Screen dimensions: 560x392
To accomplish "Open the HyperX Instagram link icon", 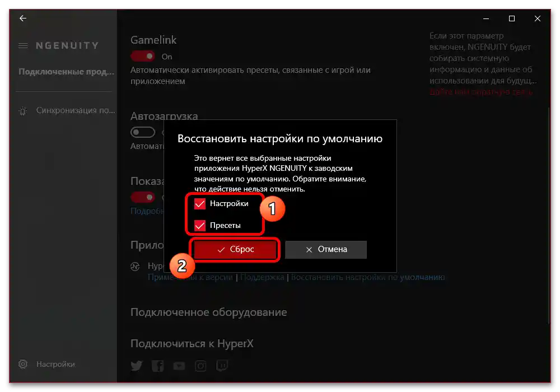I will (200, 366).
